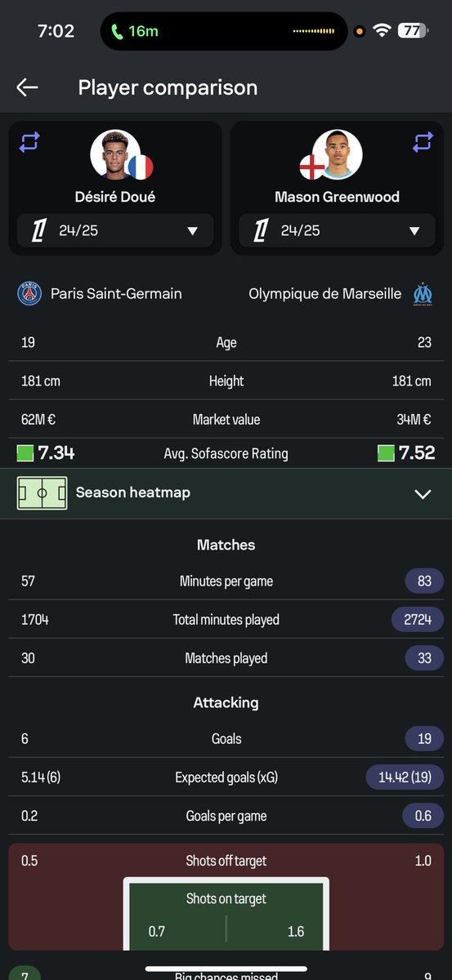
Task: Open Olympique de Marseille team link
Action: point(325,293)
